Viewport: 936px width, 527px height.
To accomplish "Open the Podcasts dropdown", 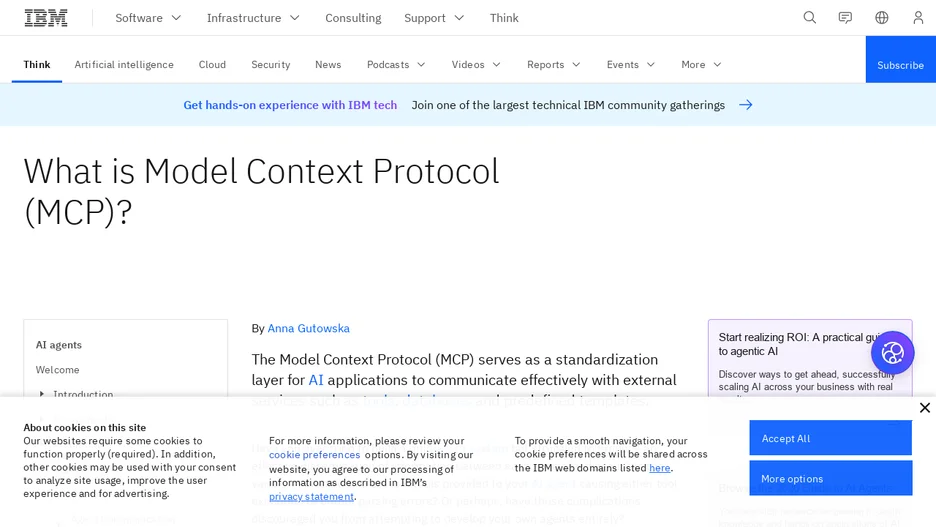I will click(396, 64).
